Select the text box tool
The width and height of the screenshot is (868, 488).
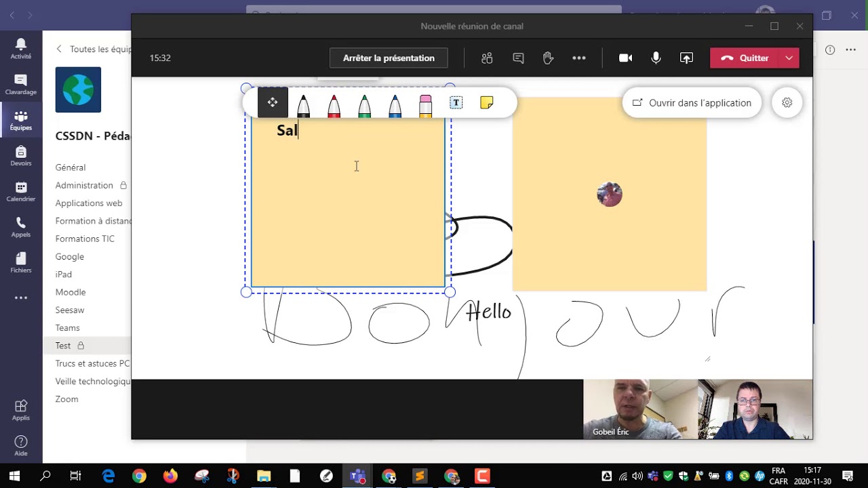pos(456,102)
